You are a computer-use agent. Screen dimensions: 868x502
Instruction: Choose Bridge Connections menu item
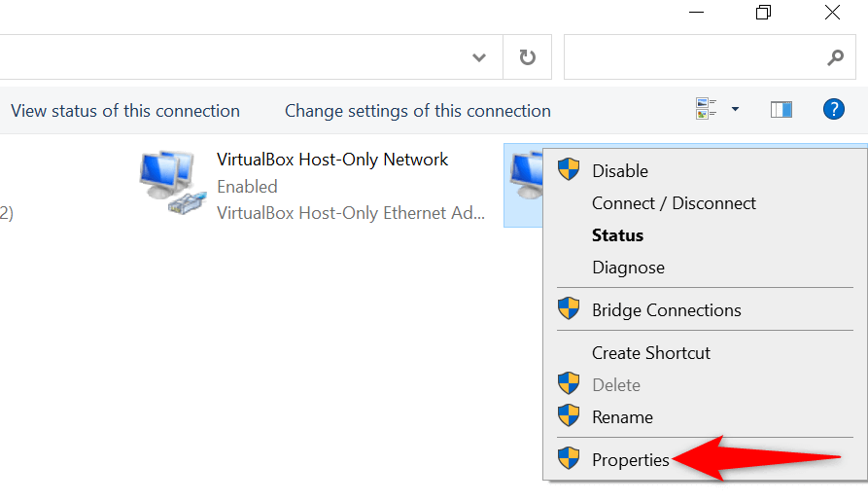666,310
